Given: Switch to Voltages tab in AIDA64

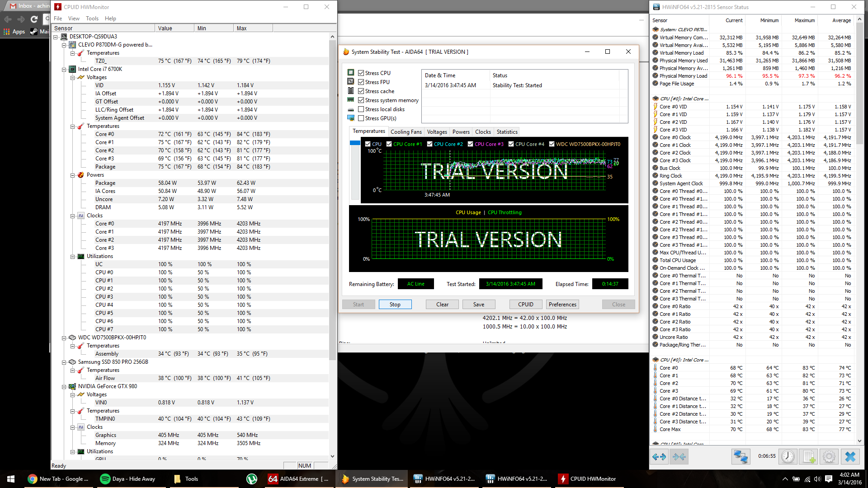Looking at the screenshot, I should pyautogui.click(x=437, y=132).
